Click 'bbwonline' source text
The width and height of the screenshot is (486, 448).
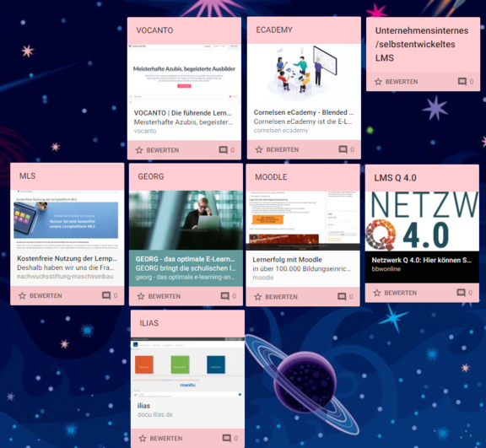[386, 269]
